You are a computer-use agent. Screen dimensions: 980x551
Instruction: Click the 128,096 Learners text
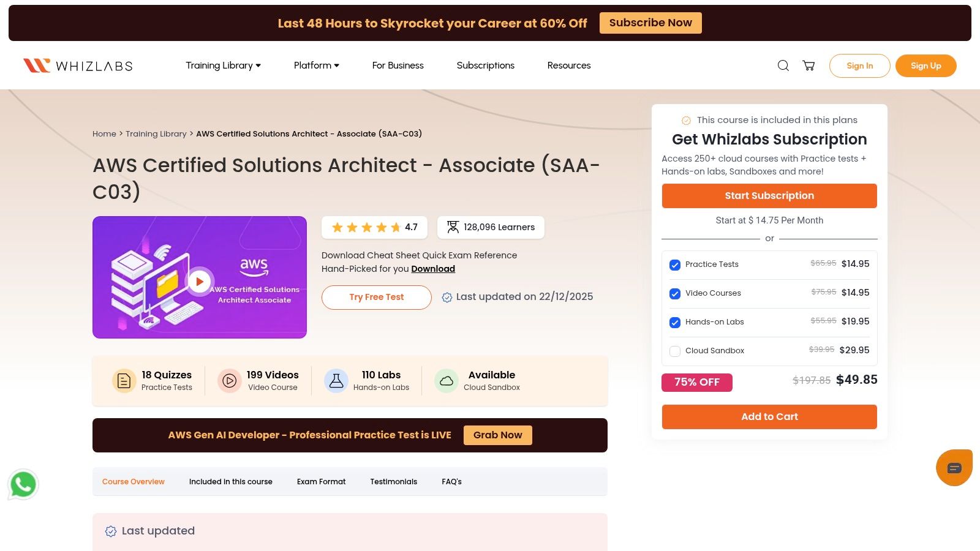499,227
